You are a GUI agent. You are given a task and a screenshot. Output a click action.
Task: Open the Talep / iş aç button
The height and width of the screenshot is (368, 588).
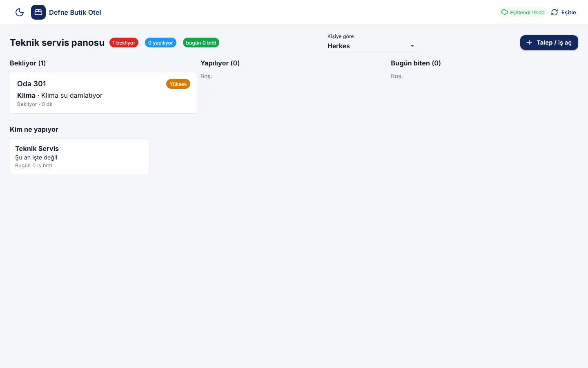click(x=549, y=43)
